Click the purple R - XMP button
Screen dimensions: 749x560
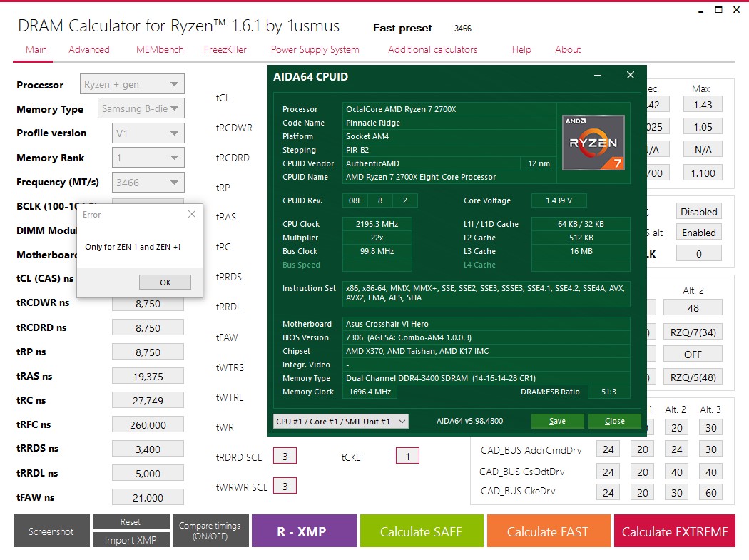point(304,531)
